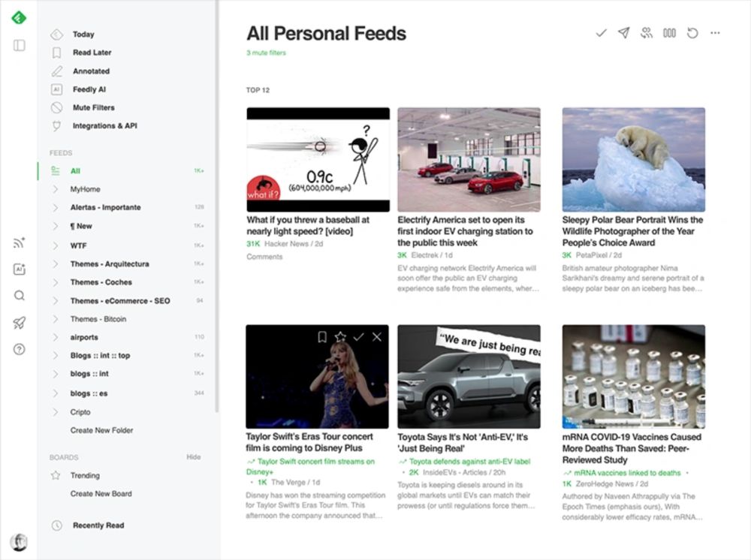
Task: Open the help question mark icon
Action: pos(20,349)
